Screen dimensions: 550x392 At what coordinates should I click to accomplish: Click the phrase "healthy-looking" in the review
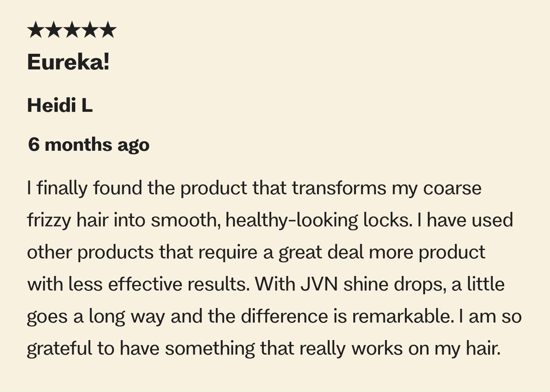[x=291, y=221]
